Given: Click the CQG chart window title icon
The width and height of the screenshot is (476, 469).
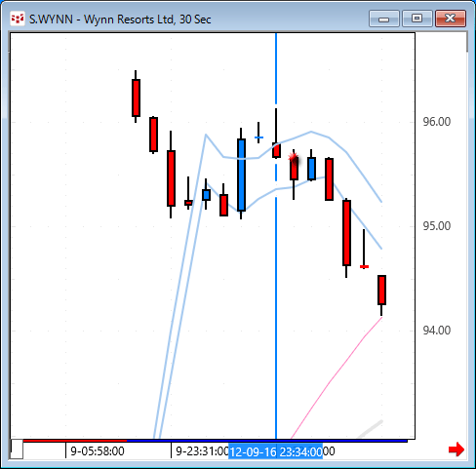Looking at the screenshot, I should [x=18, y=20].
